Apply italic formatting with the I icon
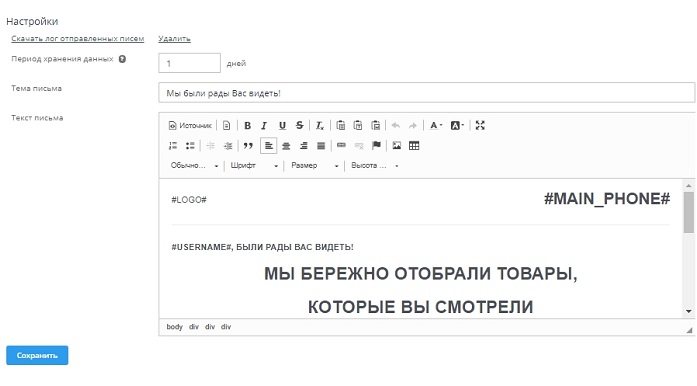 click(264, 126)
